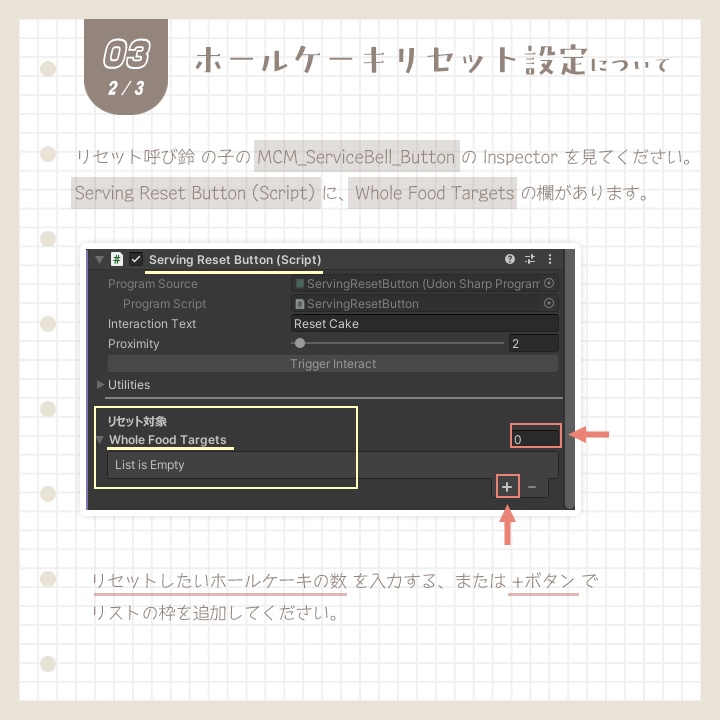Click the Program Source object field
This screenshot has width=720, height=720.
tap(425, 283)
